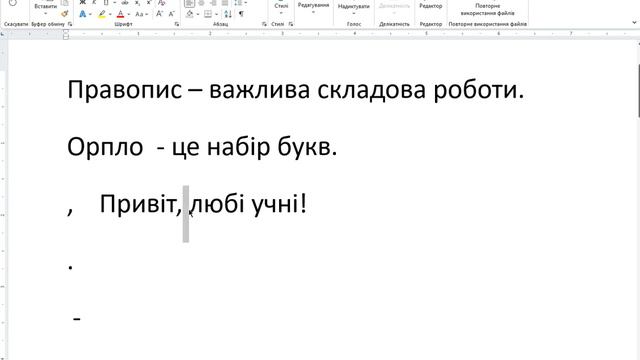
Task: Click the word Привіт in the document
Action: click(x=138, y=204)
